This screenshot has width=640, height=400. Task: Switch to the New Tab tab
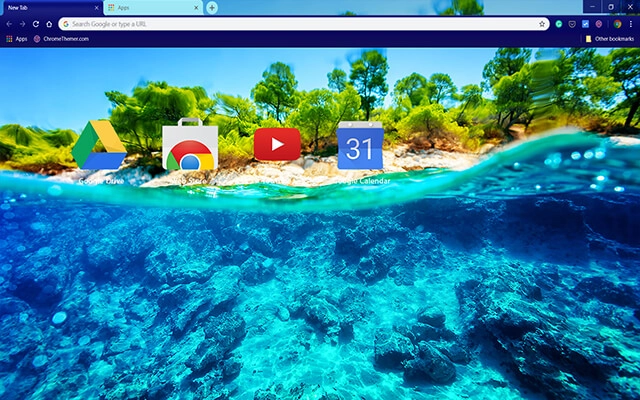pyautogui.click(x=51, y=8)
